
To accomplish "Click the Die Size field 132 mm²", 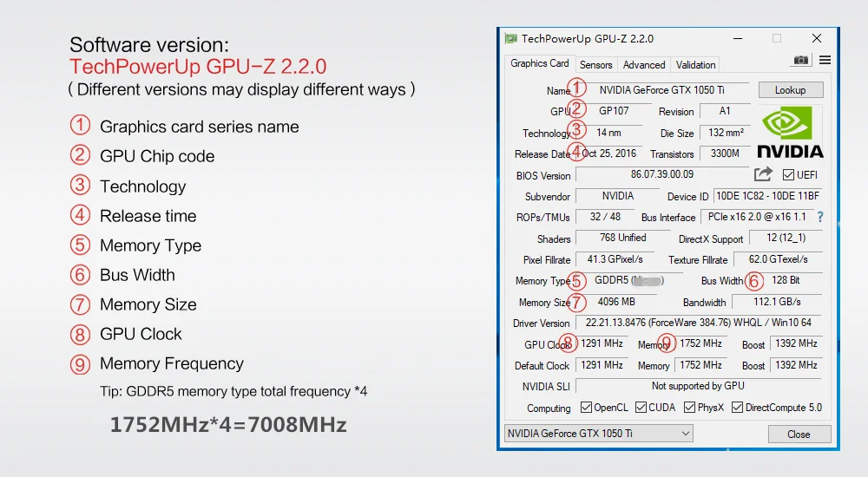I will tap(725, 132).
